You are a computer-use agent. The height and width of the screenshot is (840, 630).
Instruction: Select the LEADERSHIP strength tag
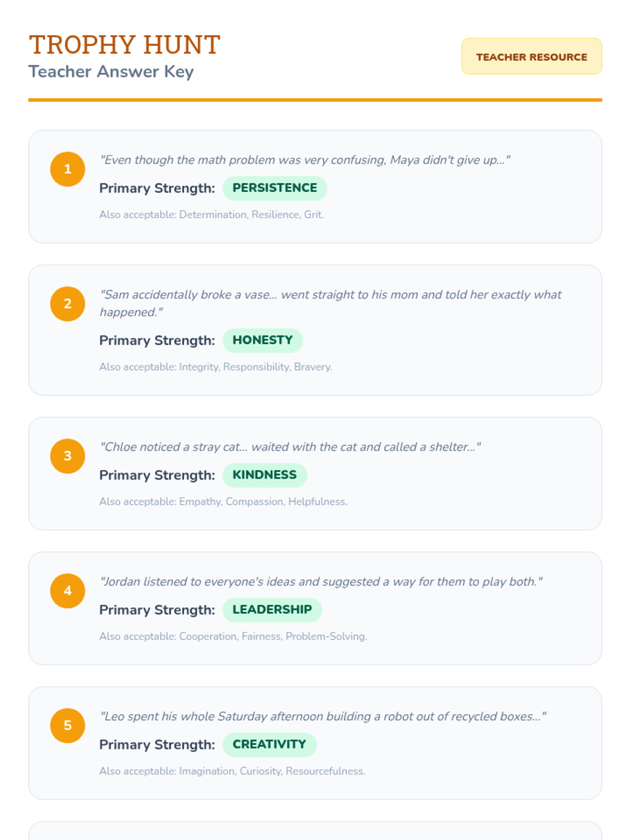tap(272, 610)
